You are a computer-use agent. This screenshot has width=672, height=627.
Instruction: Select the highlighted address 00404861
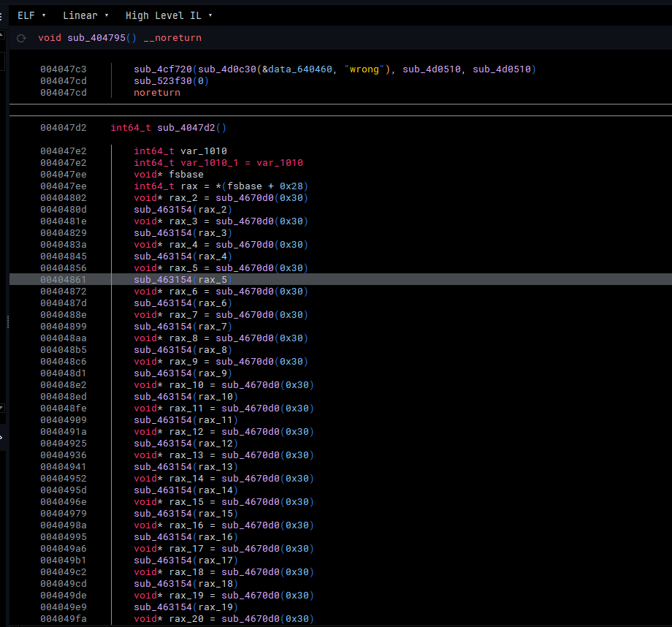pos(63,280)
